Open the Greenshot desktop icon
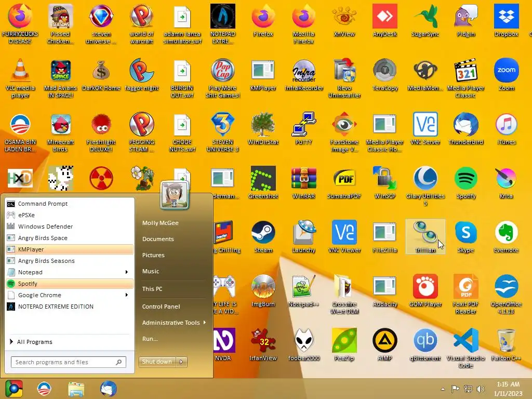 [x=263, y=182]
